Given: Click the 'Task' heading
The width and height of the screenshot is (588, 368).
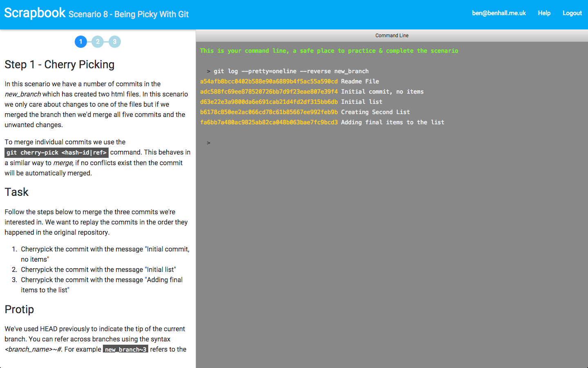Looking at the screenshot, I should [17, 192].
